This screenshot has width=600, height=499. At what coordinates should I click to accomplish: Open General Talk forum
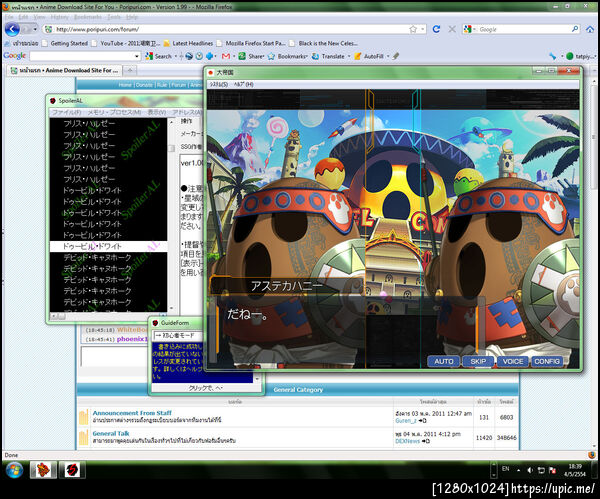pos(111,433)
